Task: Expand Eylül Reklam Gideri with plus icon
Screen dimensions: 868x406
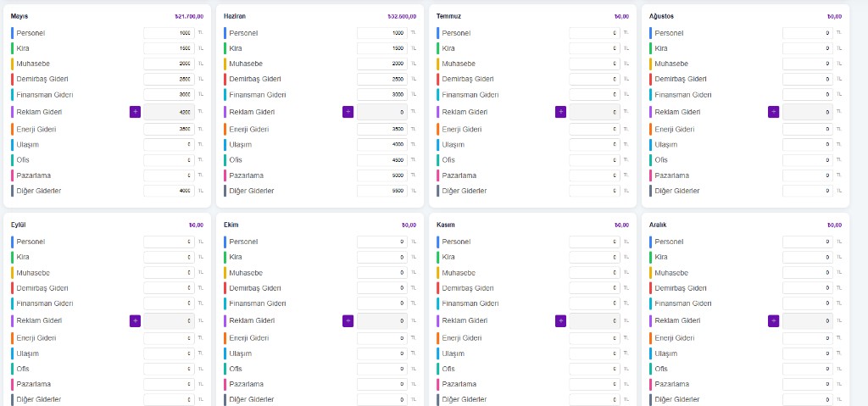Action: 135,320
